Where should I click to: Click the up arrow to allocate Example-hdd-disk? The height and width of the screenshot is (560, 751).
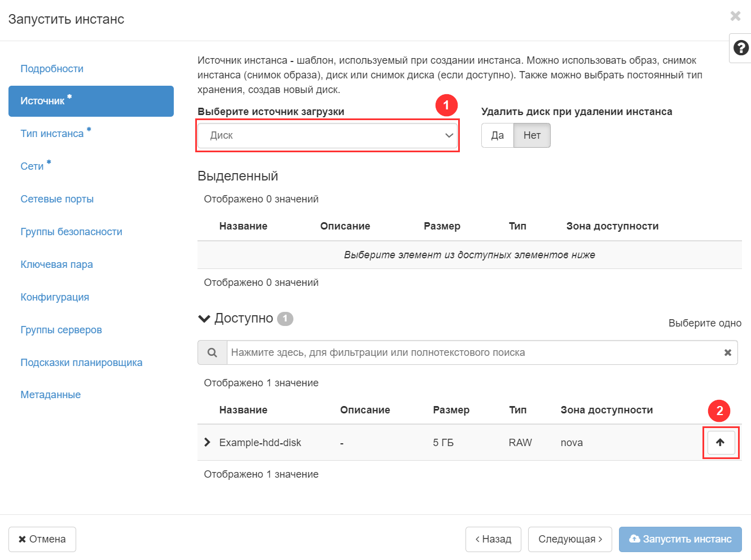pos(720,443)
